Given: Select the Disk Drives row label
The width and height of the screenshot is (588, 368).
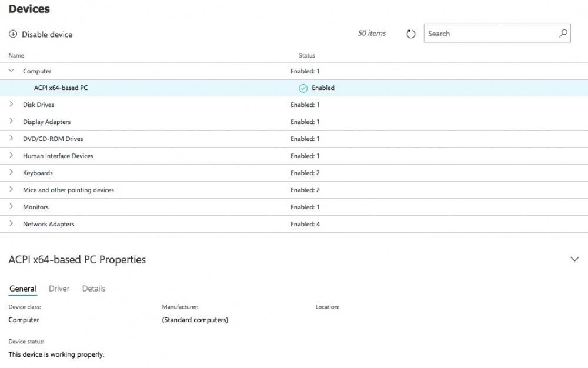Looking at the screenshot, I should [39, 105].
